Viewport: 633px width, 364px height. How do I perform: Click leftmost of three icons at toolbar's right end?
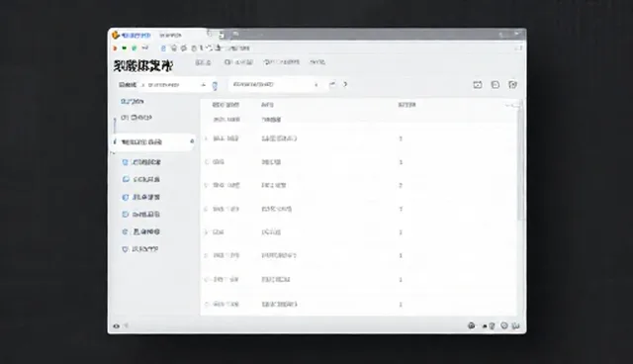[478, 85]
